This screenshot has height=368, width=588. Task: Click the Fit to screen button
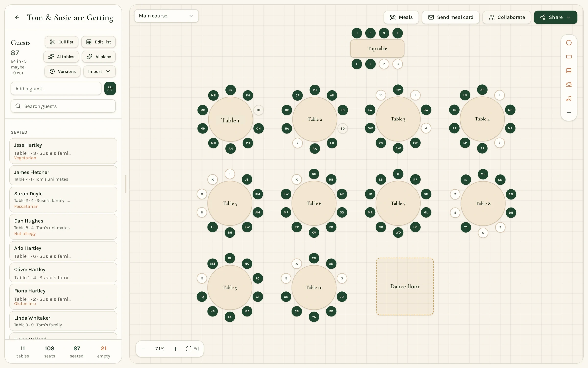pyautogui.click(x=193, y=349)
